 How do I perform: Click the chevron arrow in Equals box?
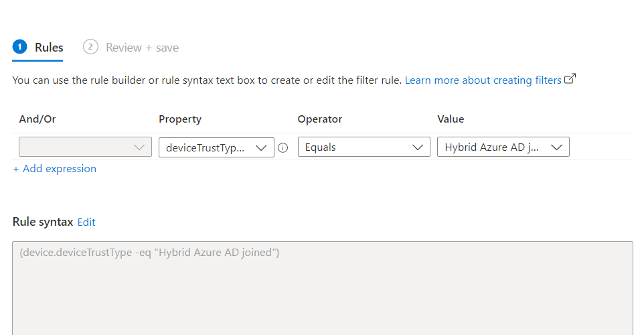pyautogui.click(x=417, y=147)
